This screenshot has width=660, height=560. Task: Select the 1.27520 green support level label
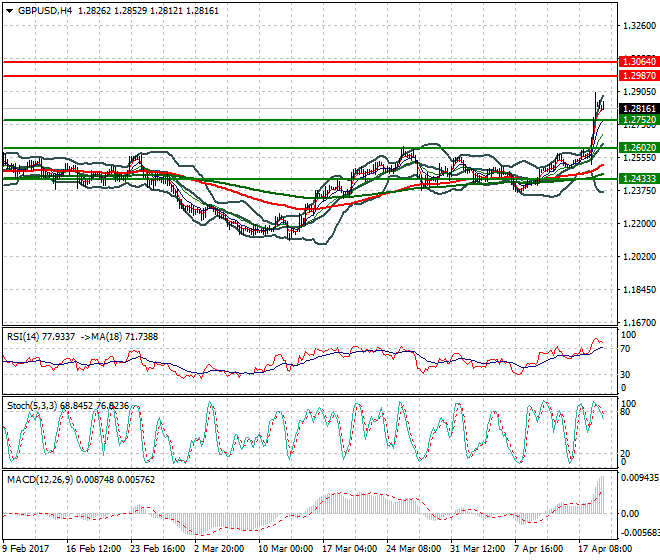639,120
